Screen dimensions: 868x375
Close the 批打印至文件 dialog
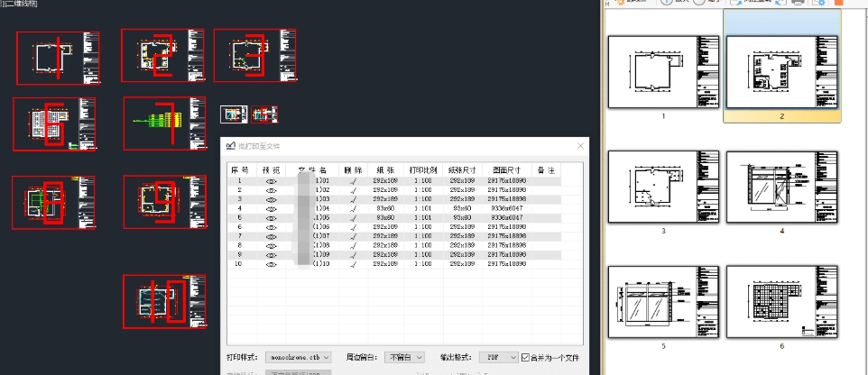click(580, 146)
